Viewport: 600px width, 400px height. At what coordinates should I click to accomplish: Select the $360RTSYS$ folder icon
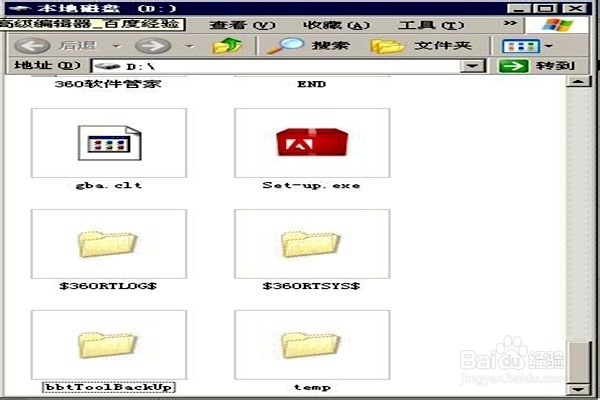[x=312, y=244]
